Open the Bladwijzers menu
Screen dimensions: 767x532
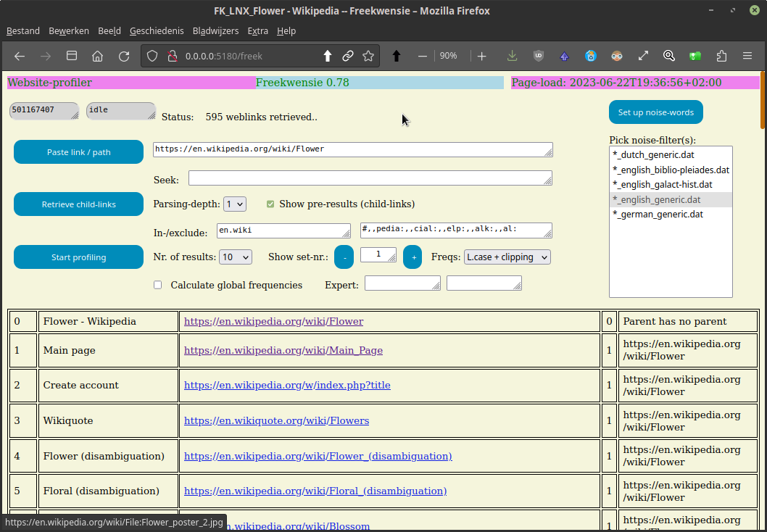[x=216, y=31]
